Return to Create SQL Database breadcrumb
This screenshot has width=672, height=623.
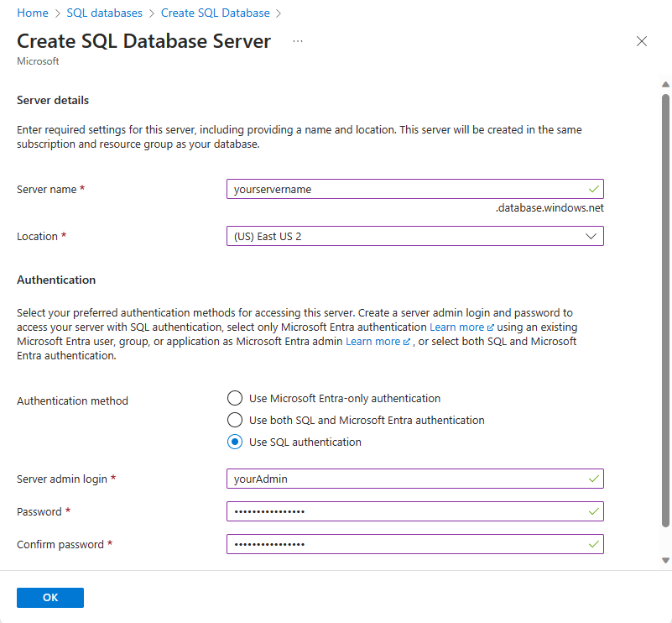[215, 13]
